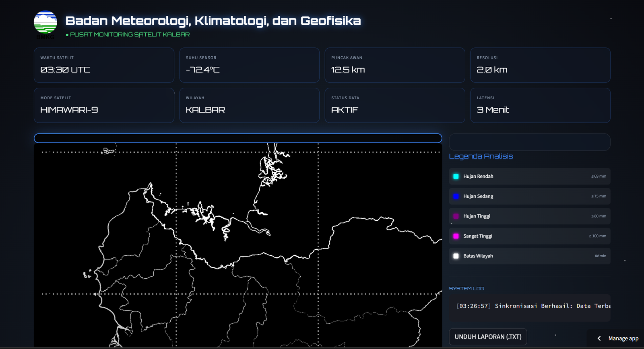This screenshot has width=644, height=349.
Task: Click the Puncak Awan 12.5 km card
Action: (394, 65)
